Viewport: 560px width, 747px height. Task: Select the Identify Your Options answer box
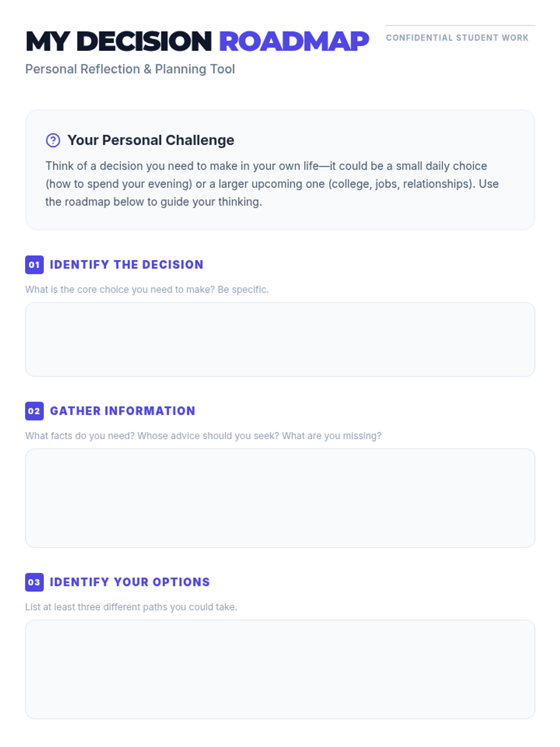tap(280, 669)
